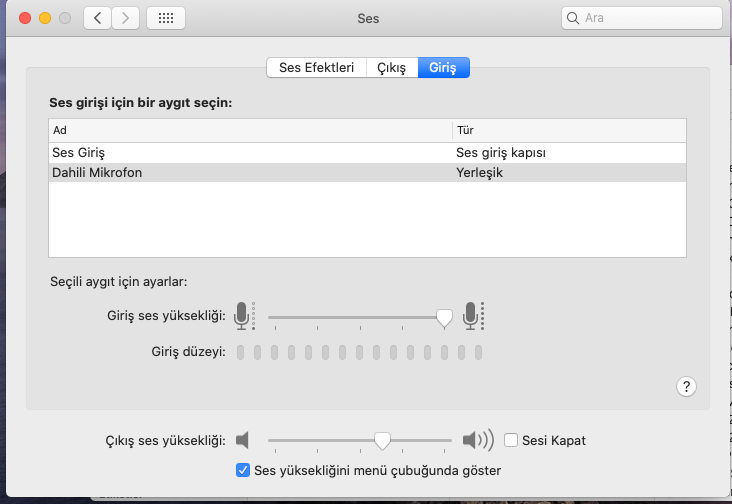The width and height of the screenshot is (732, 504).
Task: Show all preferences grid icon
Action: point(166,18)
